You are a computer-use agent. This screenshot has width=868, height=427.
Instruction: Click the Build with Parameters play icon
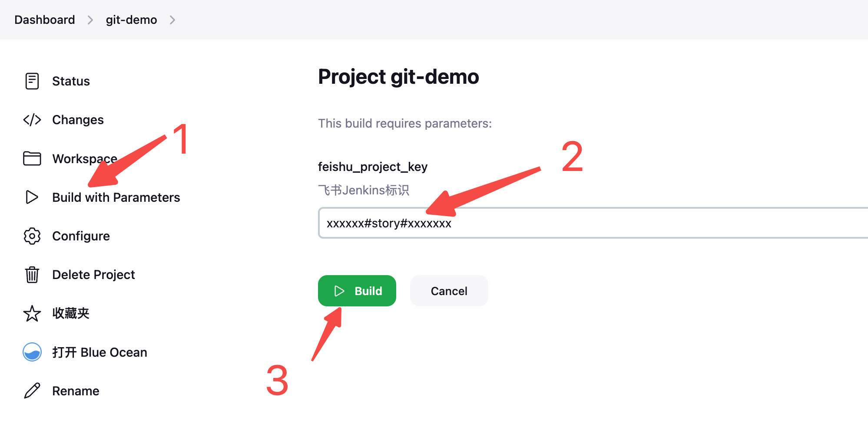[32, 197]
